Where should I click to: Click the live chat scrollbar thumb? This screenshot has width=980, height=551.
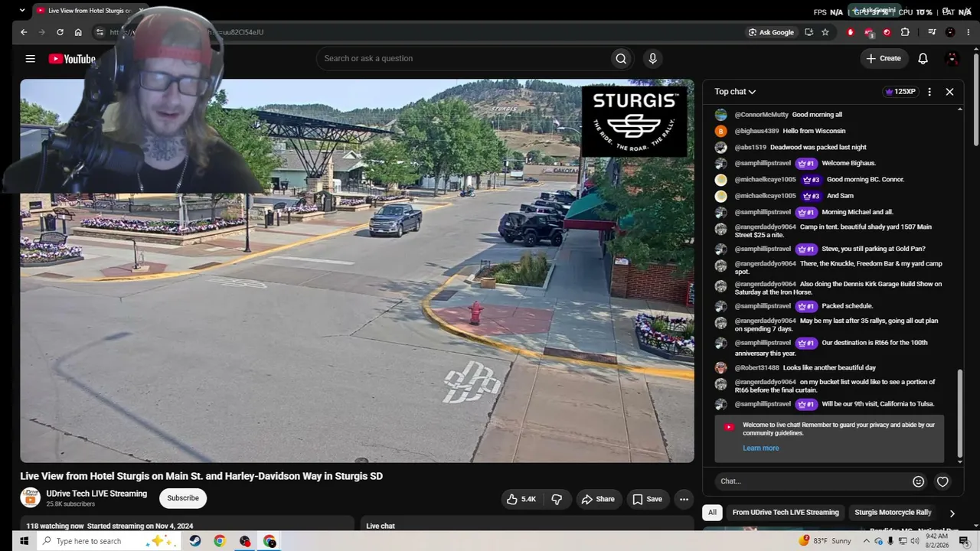pyautogui.click(x=960, y=413)
